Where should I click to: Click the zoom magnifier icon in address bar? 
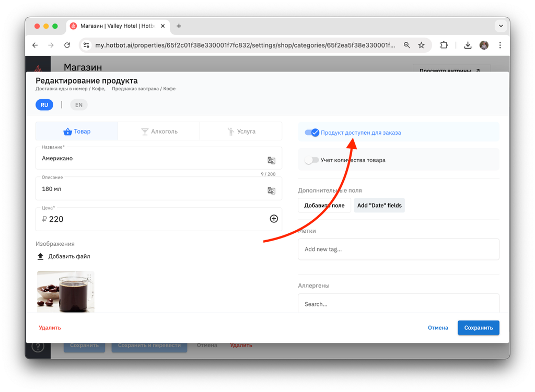[406, 45]
